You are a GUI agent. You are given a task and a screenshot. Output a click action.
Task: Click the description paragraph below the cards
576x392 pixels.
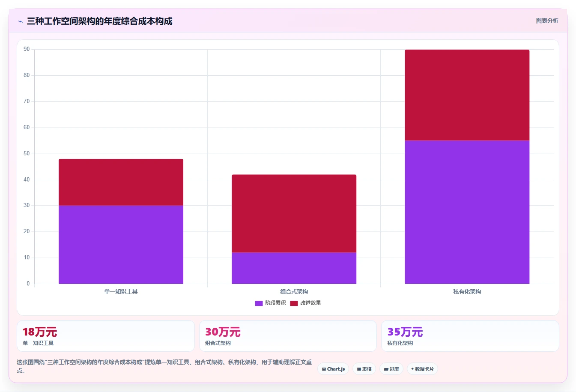pos(164,366)
